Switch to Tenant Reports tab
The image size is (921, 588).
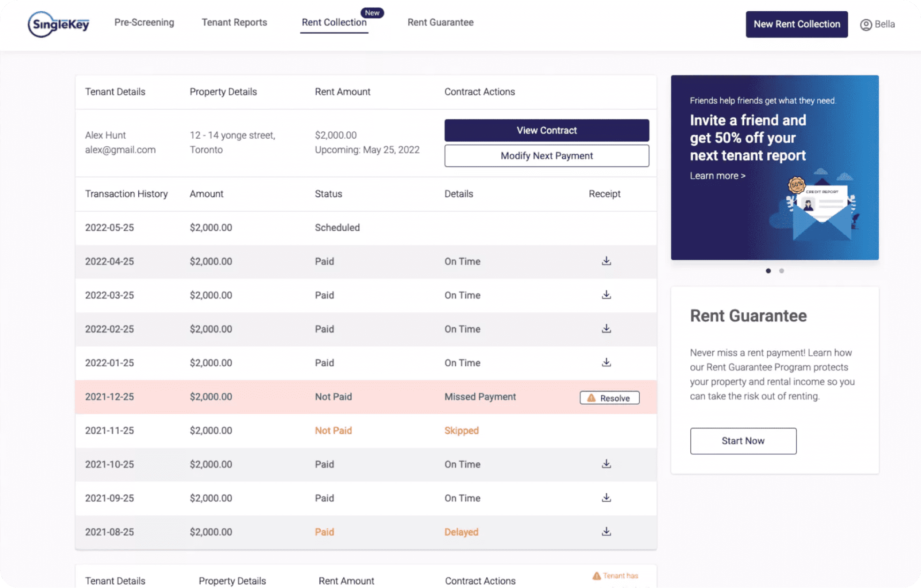click(x=234, y=23)
